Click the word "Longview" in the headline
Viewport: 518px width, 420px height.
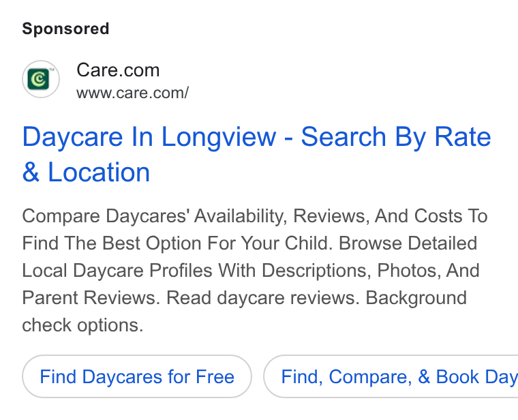click(218, 137)
